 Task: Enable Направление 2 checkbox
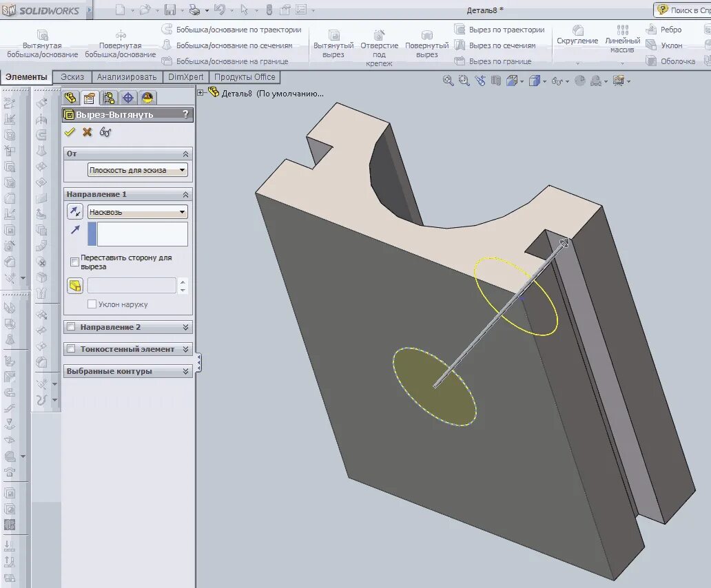[71, 326]
